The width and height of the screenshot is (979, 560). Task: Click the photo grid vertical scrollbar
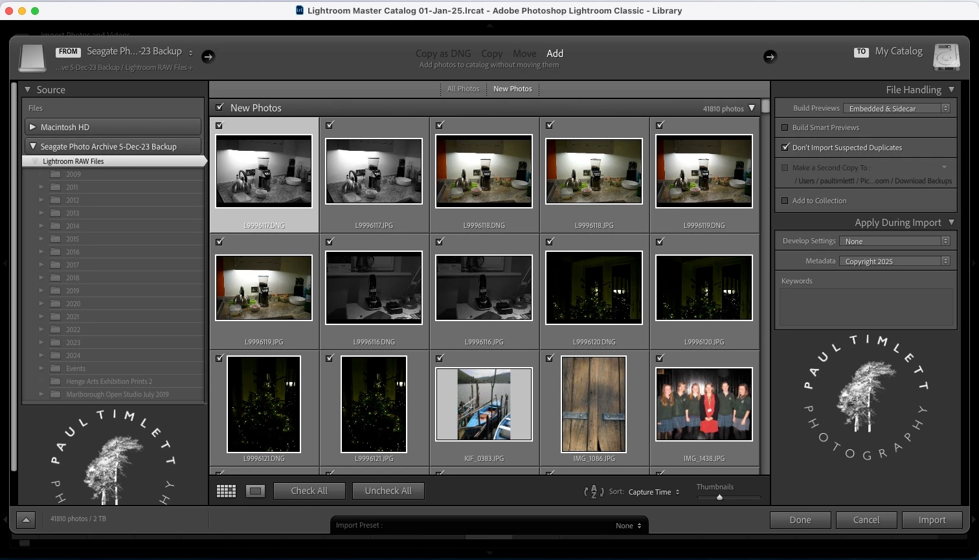pos(765,106)
